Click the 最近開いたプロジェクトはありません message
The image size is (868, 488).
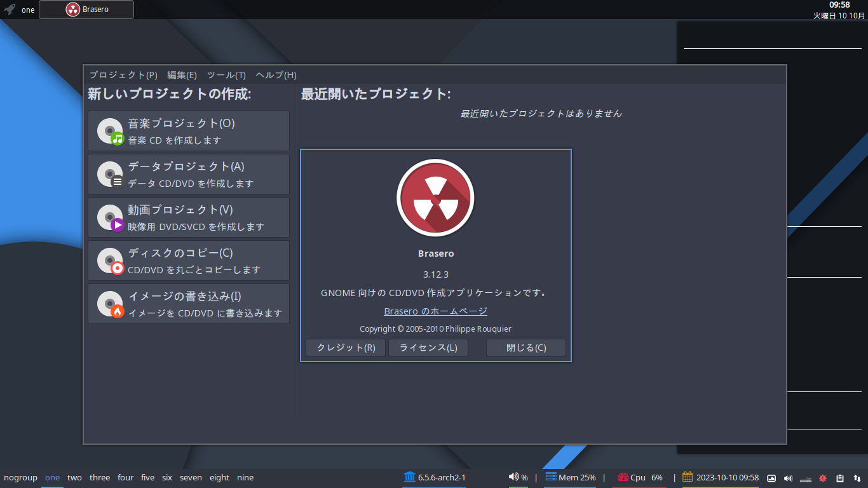click(541, 113)
